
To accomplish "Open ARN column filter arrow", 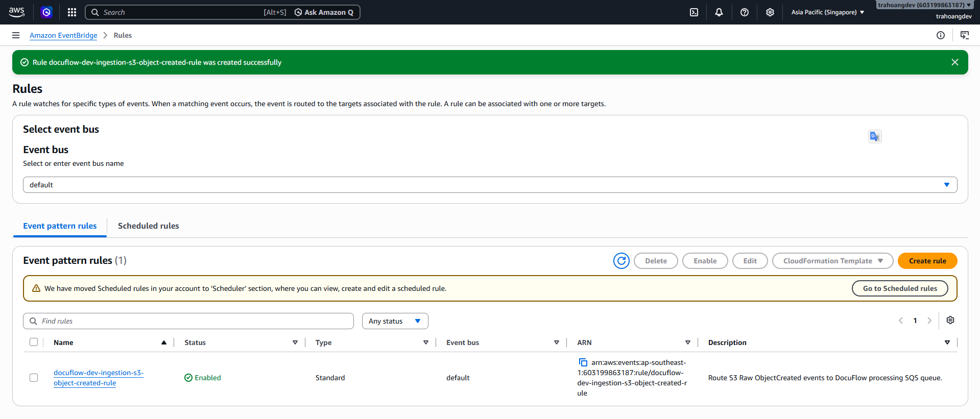I will pyautogui.click(x=688, y=342).
